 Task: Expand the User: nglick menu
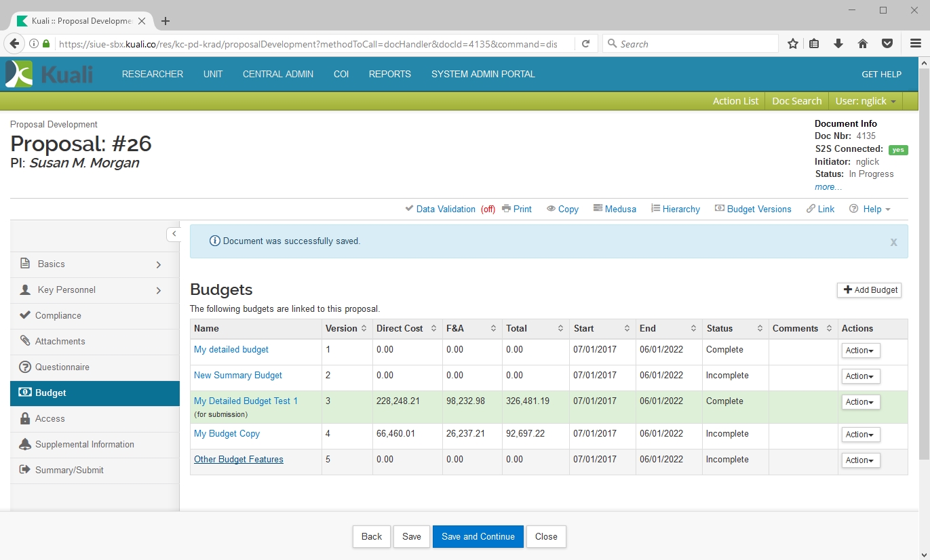pyautogui.click(x=866, y=101)
